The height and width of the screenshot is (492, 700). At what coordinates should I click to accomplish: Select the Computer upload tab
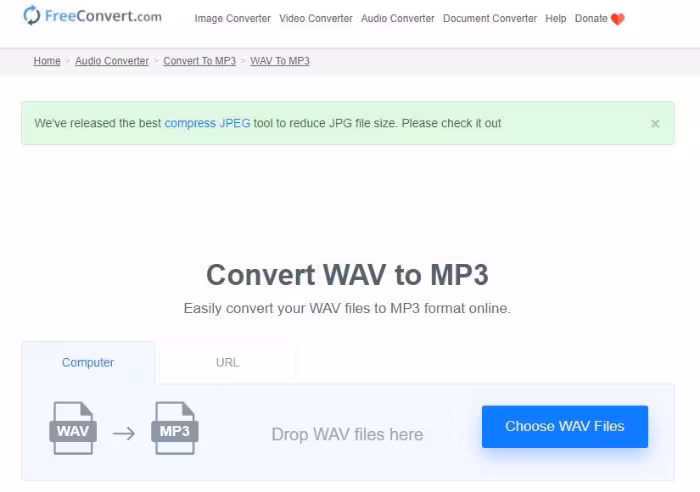coord(88,363)
